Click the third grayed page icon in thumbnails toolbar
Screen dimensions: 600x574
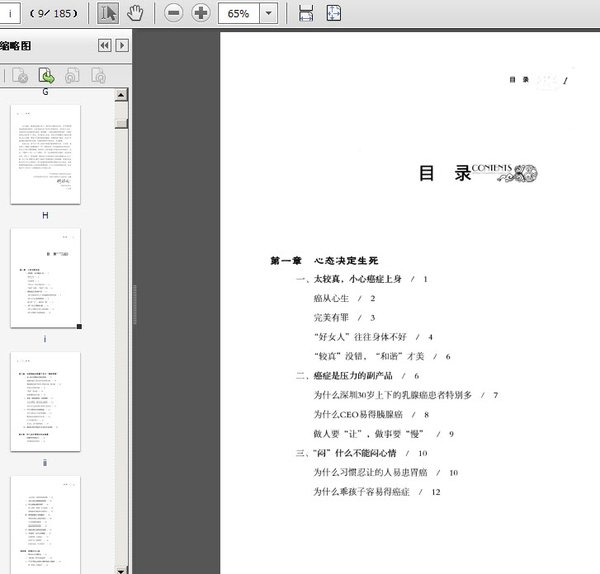pos(72,75)
